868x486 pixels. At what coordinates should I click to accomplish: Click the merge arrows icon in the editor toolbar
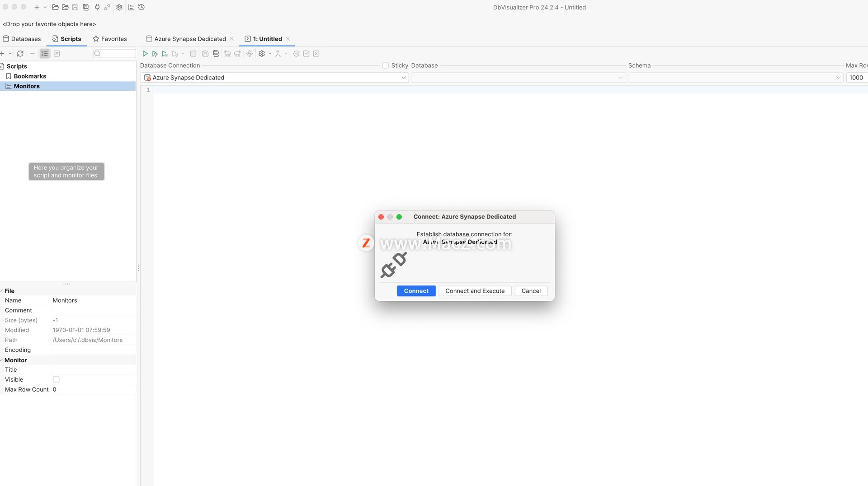(x=278, y=54)
